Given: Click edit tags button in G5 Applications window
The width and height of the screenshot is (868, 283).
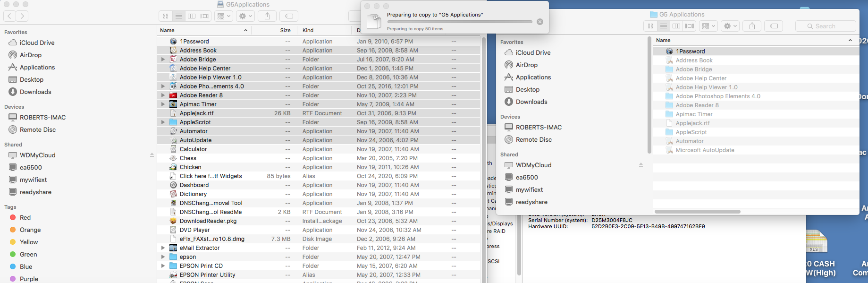Looking at the screenshot, I should pos(774,26).
